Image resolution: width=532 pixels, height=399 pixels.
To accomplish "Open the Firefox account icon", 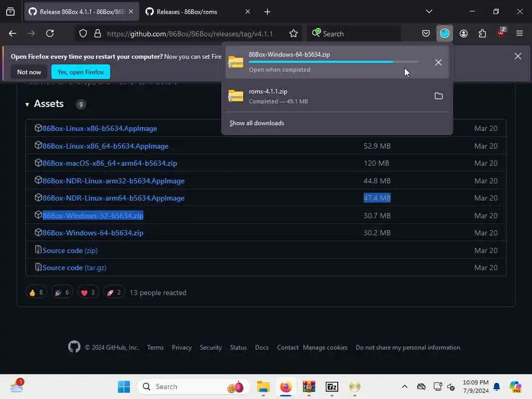I will click(463, 34).
